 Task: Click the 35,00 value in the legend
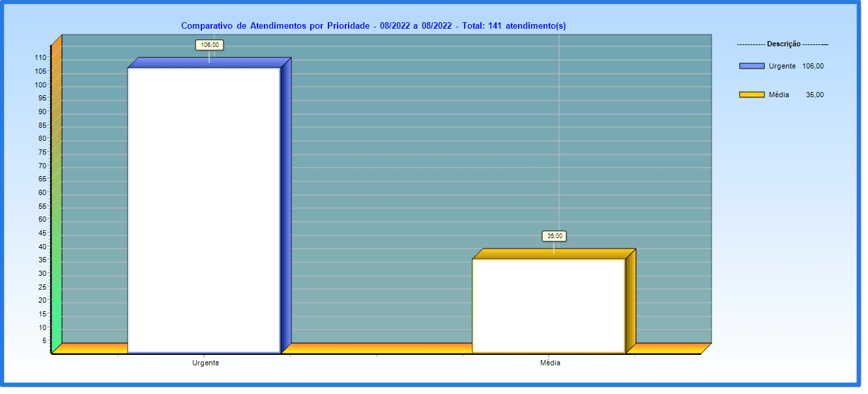815,95
